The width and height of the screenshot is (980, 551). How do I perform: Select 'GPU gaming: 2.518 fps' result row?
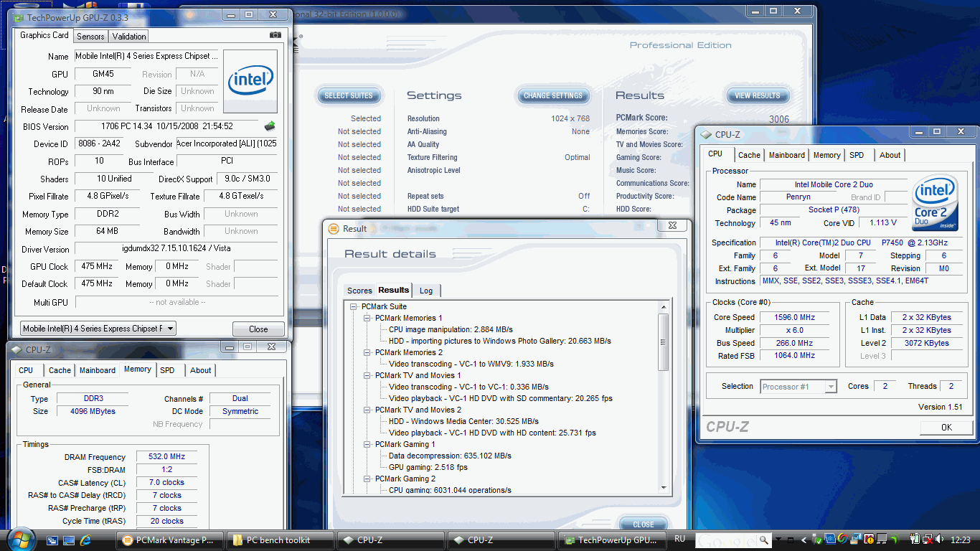(x=428, y=467)
